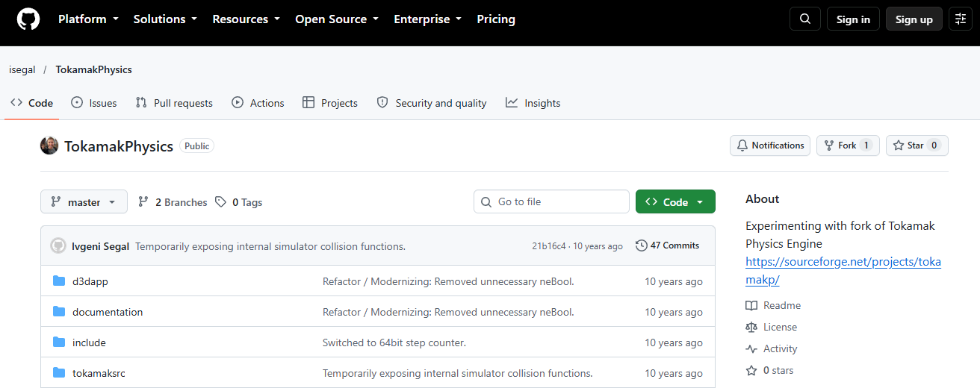Expand the Solutions dropdown
The width and height of the screenshot is (980, 388).
pos(165,19)
